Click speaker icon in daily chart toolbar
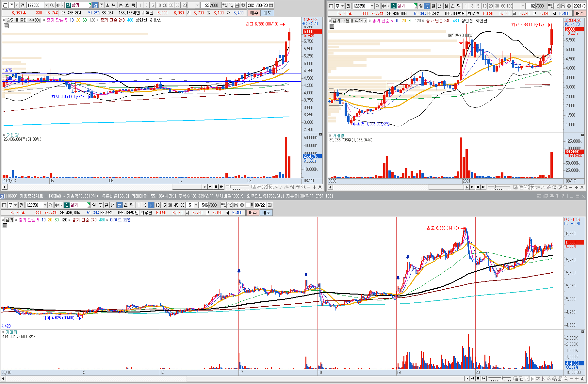 tap(58, 5)
